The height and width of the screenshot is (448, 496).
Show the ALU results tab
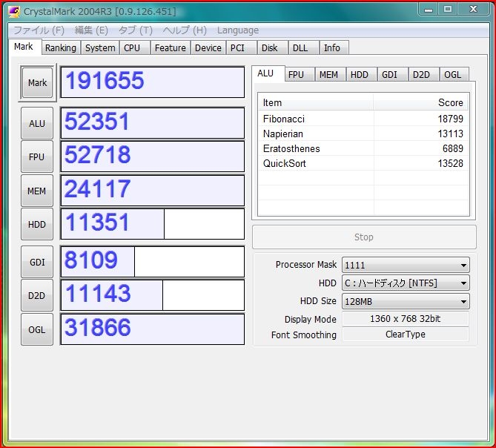(x=268, y=73)
